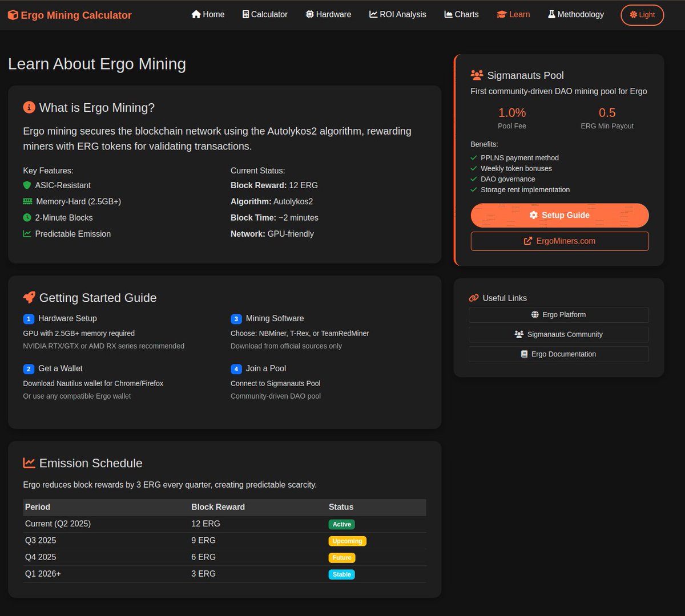Click the rocket icon by Getting Started Guide
685x616 pixels.
[29, 297]
